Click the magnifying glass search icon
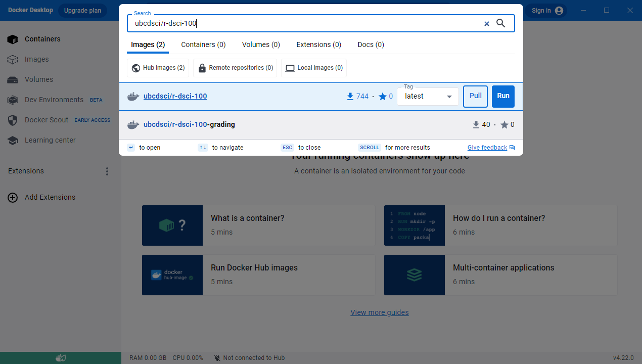 coord(500,23)
